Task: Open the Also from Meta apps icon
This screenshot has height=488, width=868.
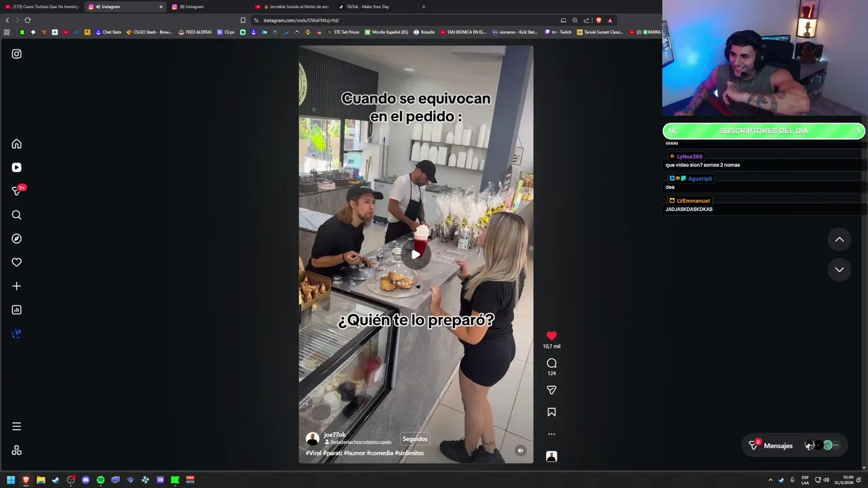Action: tap(16, 450)
